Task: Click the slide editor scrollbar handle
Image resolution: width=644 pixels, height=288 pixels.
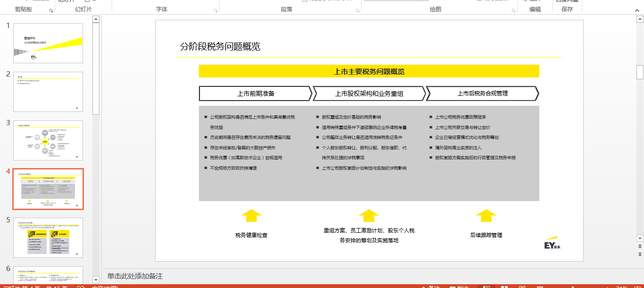Action: [x=640, y=72]
